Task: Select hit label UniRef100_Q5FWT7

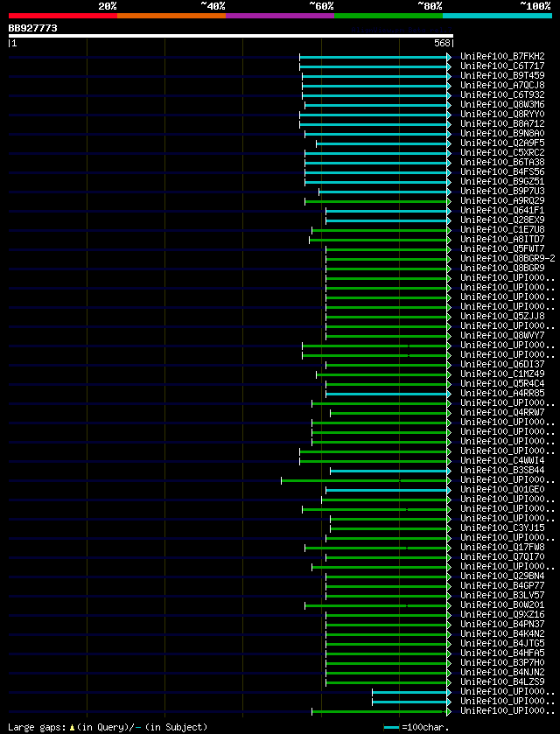Action: (502, 249)
